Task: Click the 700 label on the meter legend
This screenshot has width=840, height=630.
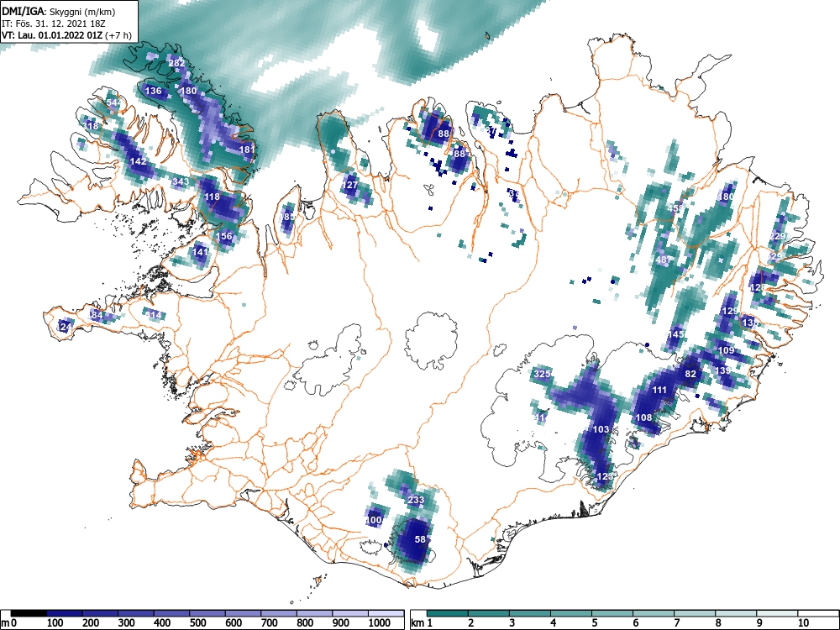Action: pyautogui.click(x=270, y=622)
